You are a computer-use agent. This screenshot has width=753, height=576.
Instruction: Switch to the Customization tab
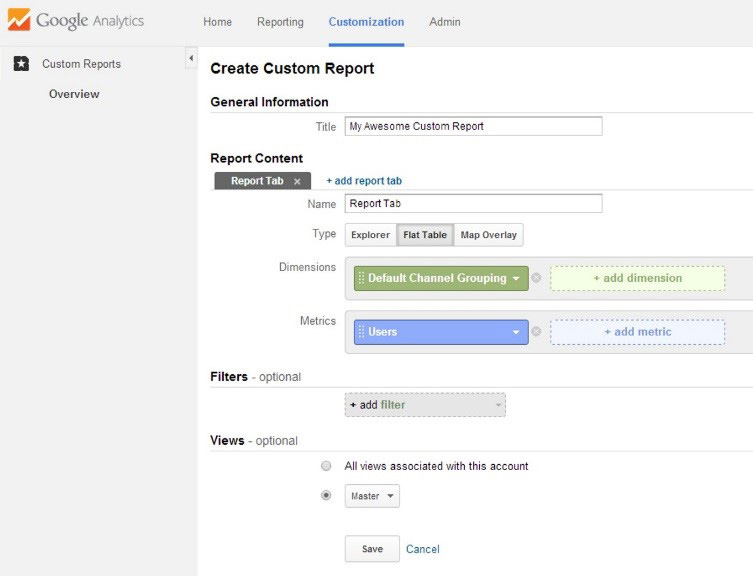pos(366,22)
